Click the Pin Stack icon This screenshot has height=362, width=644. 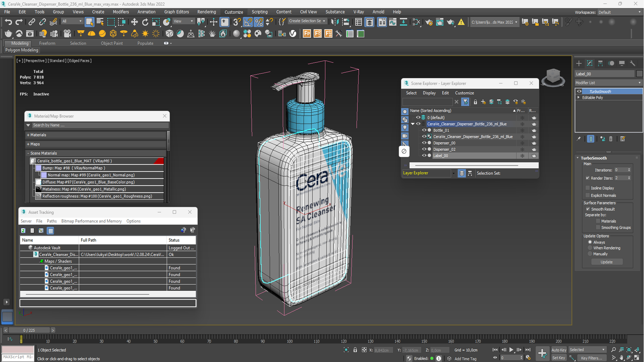click(579, 139)
